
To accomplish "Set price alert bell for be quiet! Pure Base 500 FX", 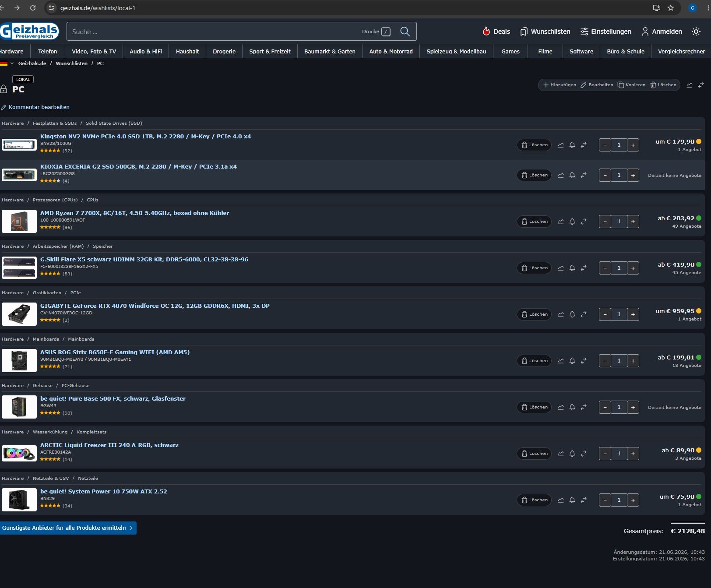I will (x=572, y=407).
